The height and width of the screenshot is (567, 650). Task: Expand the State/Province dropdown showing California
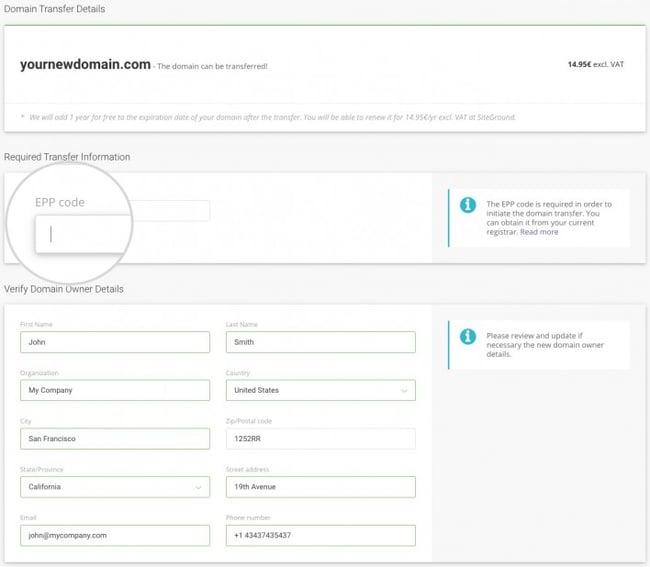(114, 487)
